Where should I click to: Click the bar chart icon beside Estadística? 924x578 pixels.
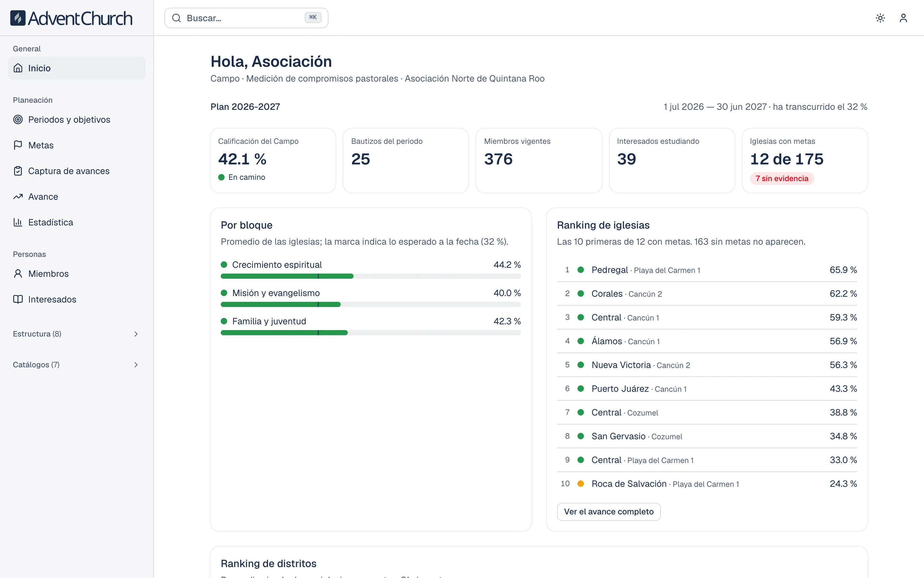pos(18,222)
